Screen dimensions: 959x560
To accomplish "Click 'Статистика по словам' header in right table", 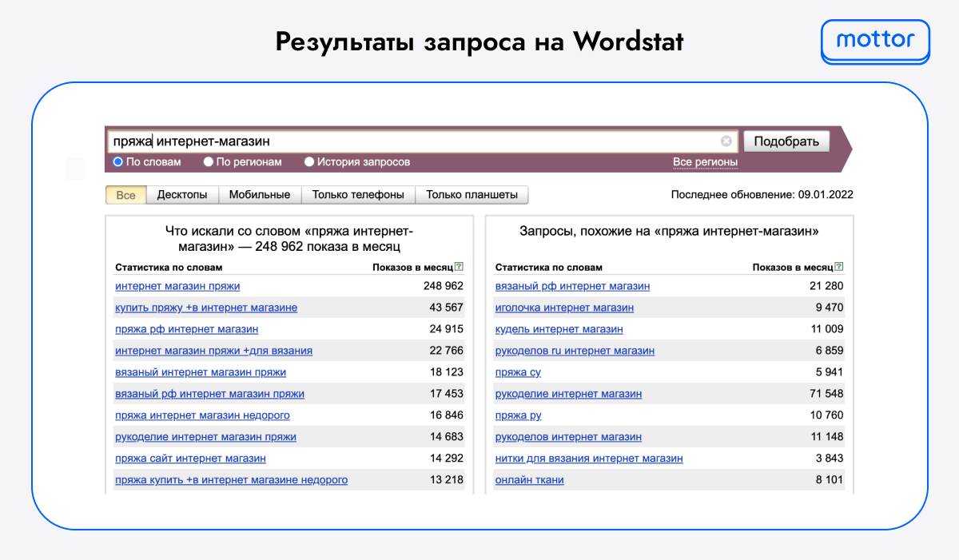I will [549, 267].
